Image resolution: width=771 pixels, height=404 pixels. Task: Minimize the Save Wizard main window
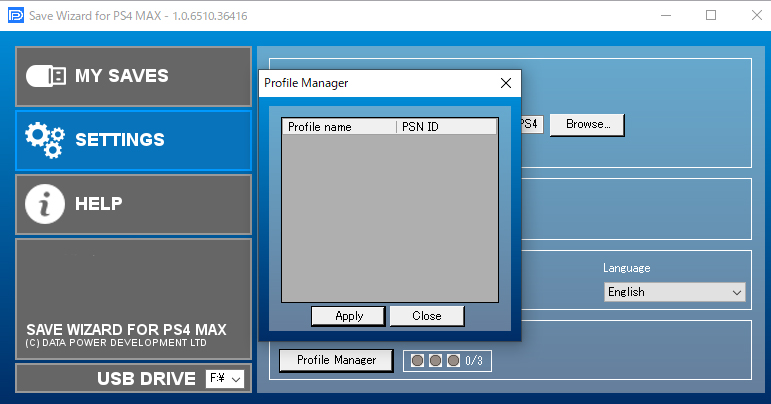click(665, 15)
